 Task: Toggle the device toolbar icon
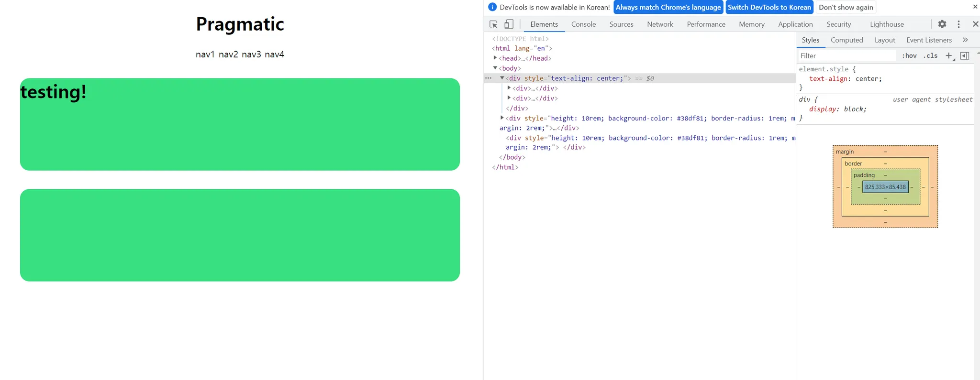509,24
